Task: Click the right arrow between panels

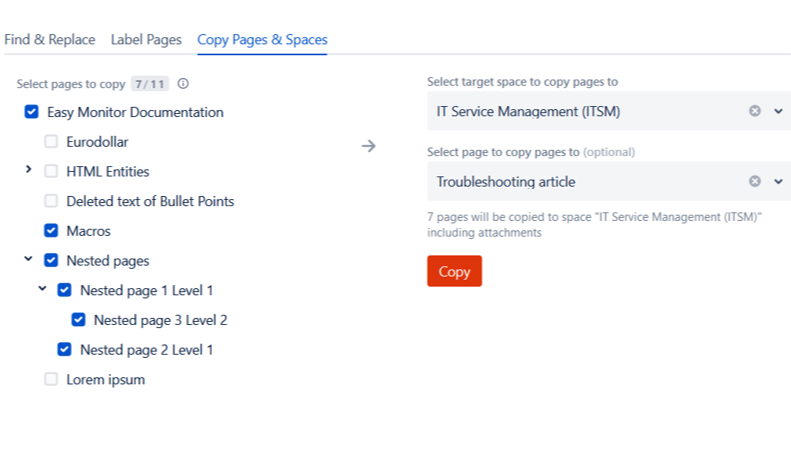Action: (x=369, y=146)
